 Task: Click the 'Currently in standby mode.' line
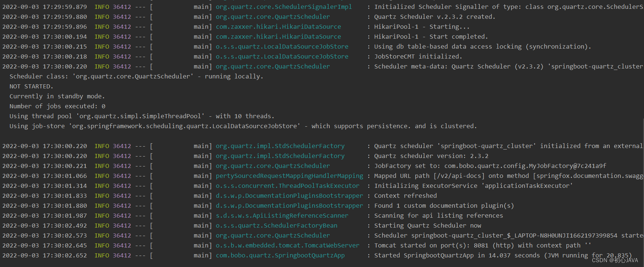(x=57, y=96)
